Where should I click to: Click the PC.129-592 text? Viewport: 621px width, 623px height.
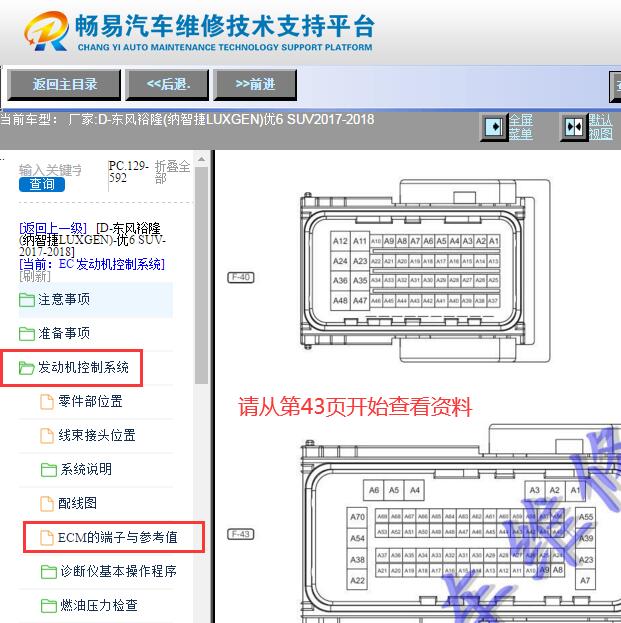(128, 172)
